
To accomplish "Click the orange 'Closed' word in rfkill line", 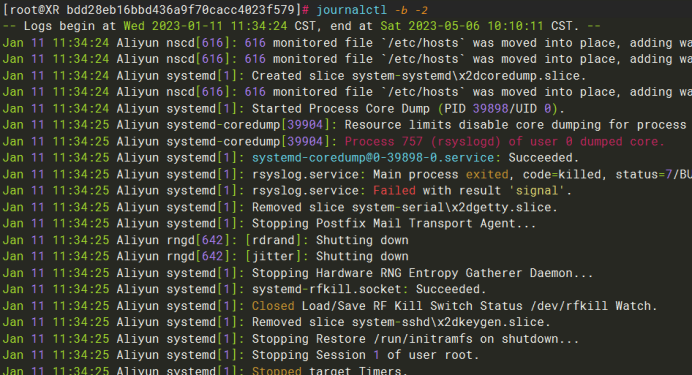I will [x=273, y=306].
